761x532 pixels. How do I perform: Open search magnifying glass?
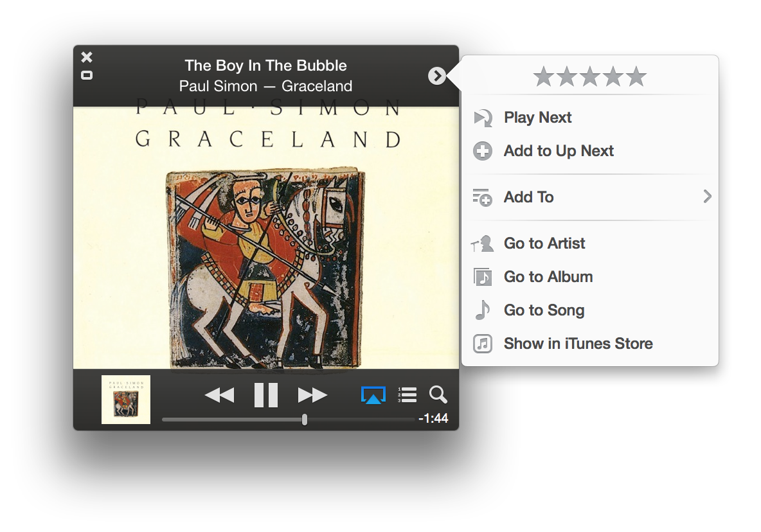click(438, 395)
